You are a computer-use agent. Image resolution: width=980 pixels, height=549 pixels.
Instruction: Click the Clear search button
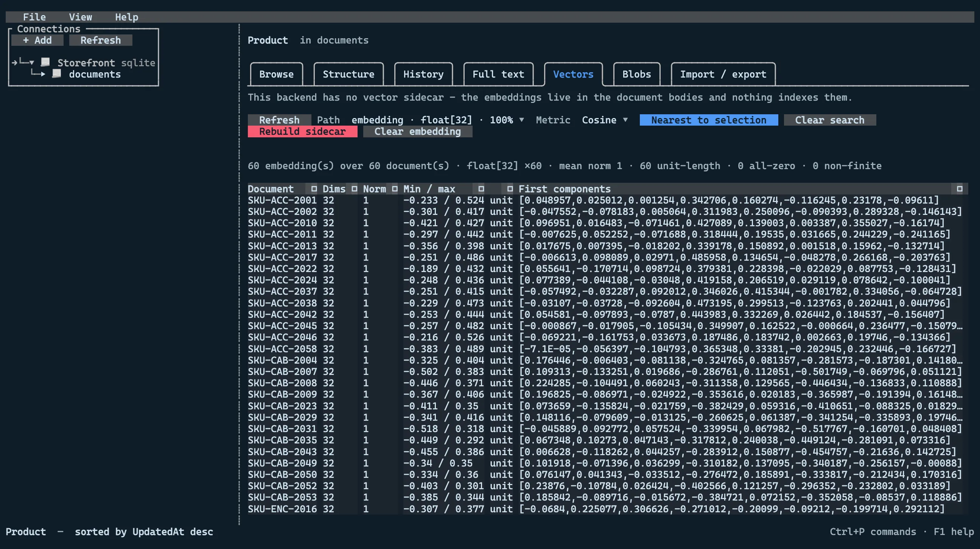(x=830, y=120)
